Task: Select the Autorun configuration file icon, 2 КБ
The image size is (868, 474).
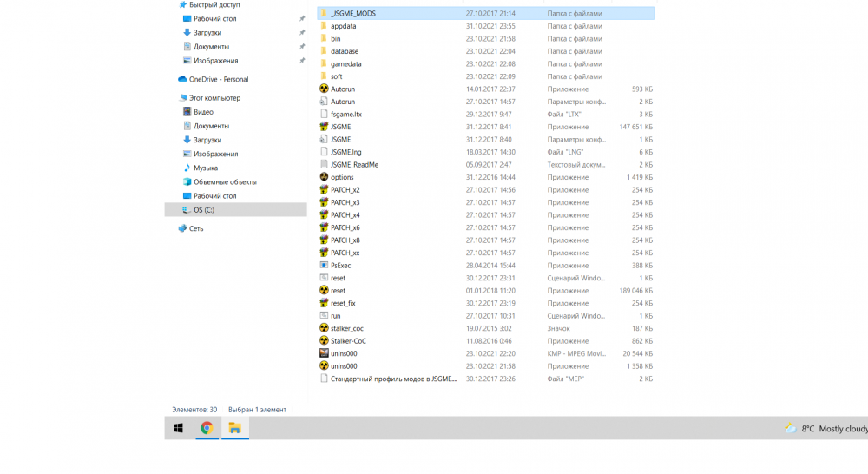Action: pos(324,102)
